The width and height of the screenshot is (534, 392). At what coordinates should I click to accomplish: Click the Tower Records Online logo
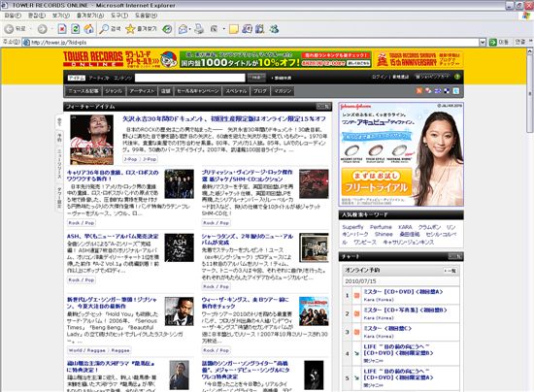pyautogui.click(x=93, y=58)
